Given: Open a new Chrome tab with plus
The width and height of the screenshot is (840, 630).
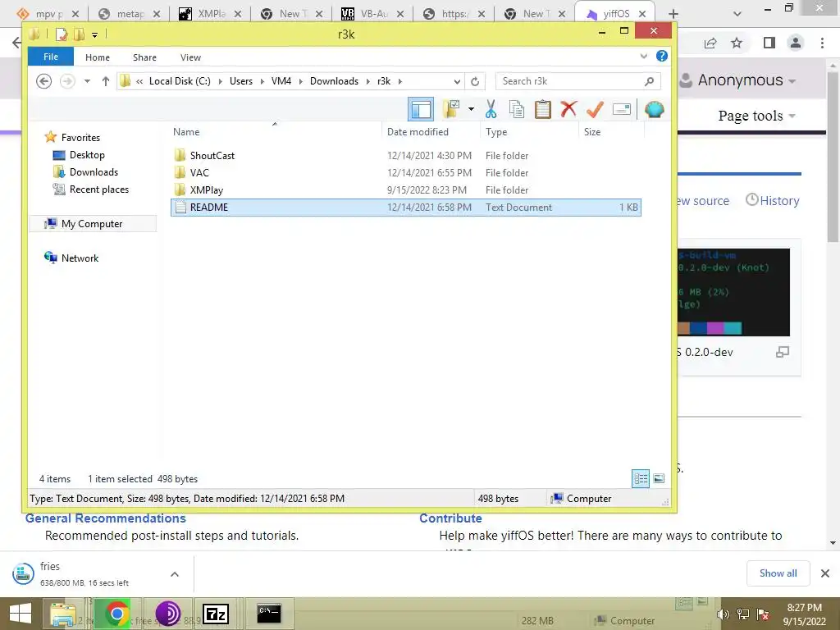Looking at the screenshot, I should [x=673, y=14].
